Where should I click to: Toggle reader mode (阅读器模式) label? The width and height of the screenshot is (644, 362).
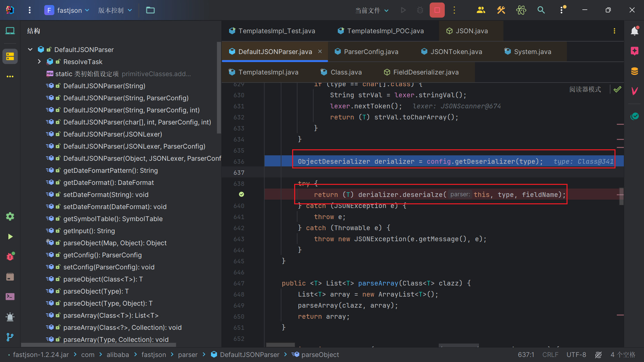pyautogui.click(x=585, y=89)
